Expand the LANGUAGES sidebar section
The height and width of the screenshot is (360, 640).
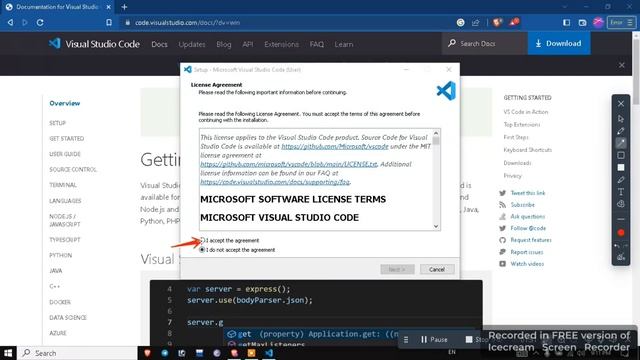(65, 201)
